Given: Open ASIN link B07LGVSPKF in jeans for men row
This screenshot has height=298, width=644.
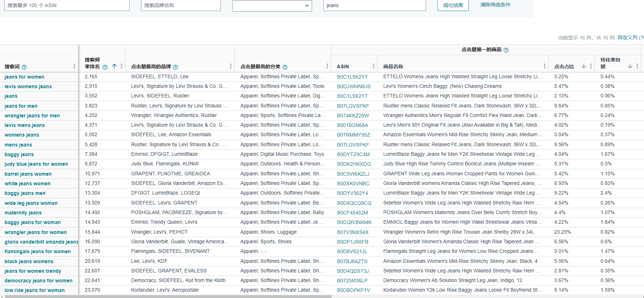Looking at the screenshot, I should tap(353, 106).
